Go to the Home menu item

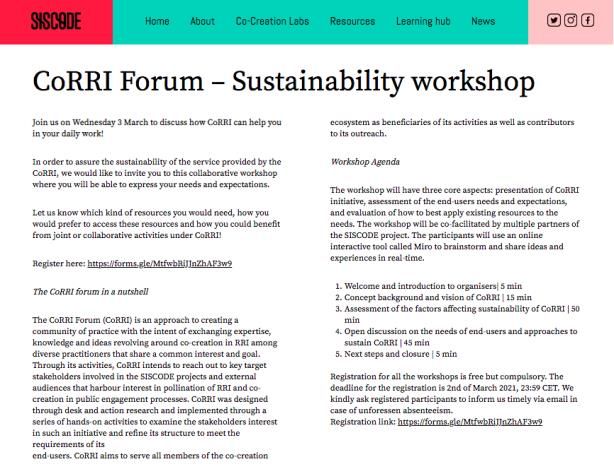[157, 21]
